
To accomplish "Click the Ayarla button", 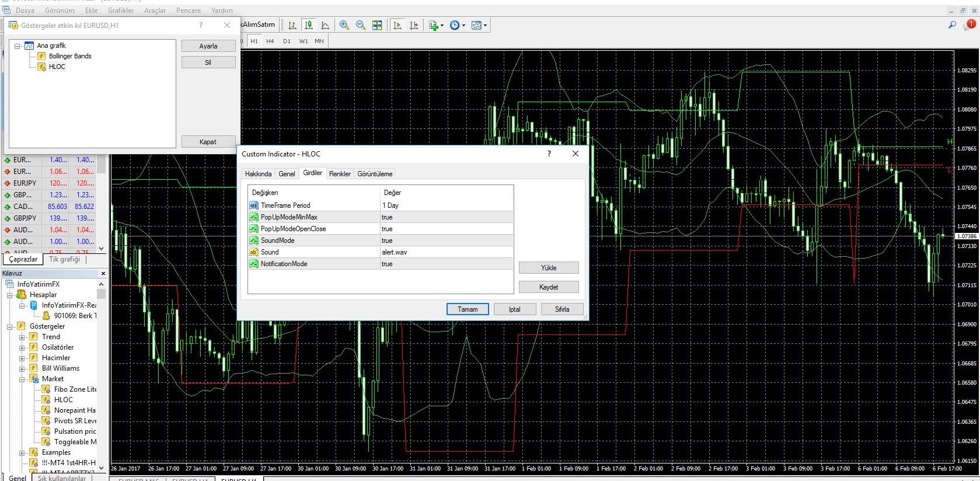I will [208, 46].
